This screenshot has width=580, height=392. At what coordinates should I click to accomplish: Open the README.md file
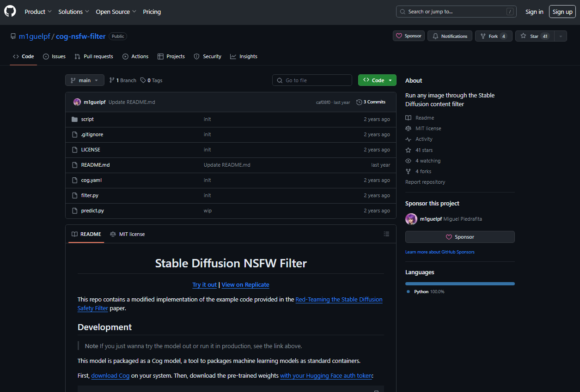click(95, 165)
